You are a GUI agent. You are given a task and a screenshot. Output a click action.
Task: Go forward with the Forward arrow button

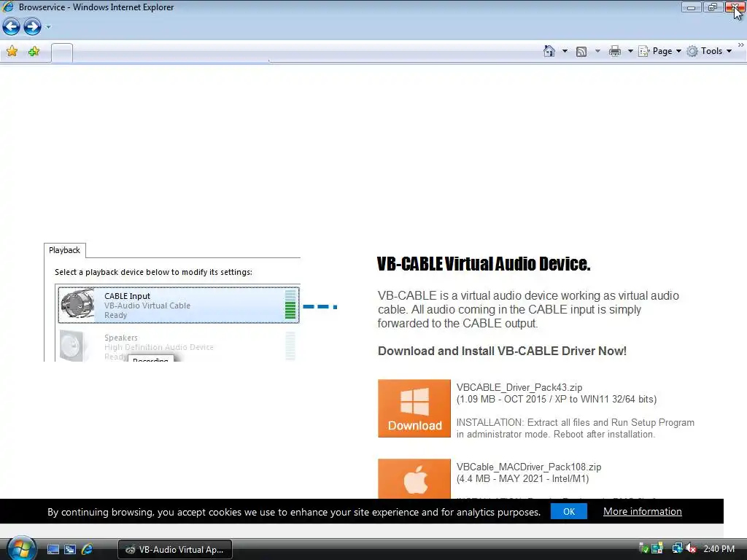coord(32,27)
